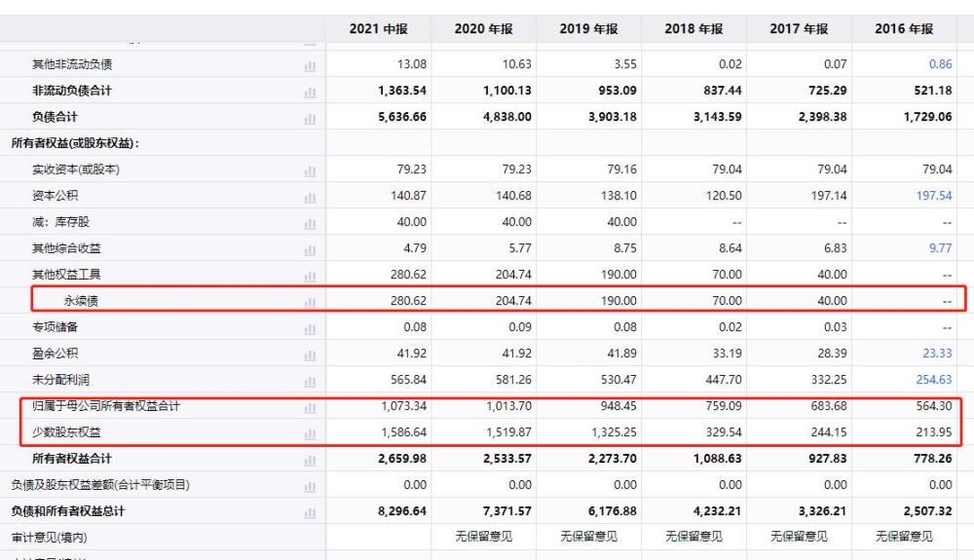Click blue 0.86 value in 其他非流动负债
Screen dimensions: 974x560
click(x=940, y=64)
